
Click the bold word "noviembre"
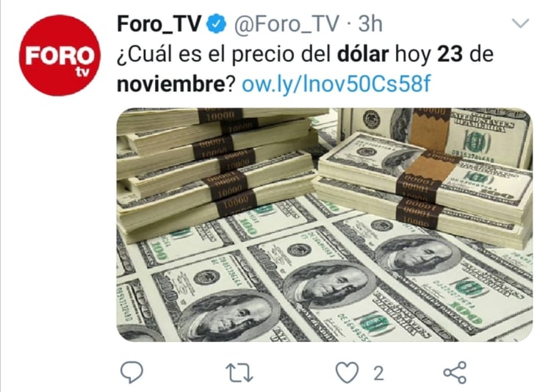tap(170, 84)
